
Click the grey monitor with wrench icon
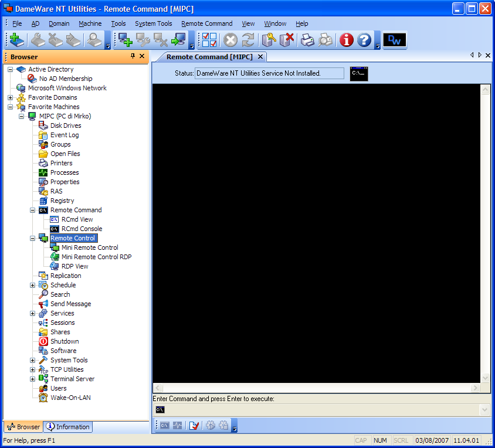tap(143, 40)
